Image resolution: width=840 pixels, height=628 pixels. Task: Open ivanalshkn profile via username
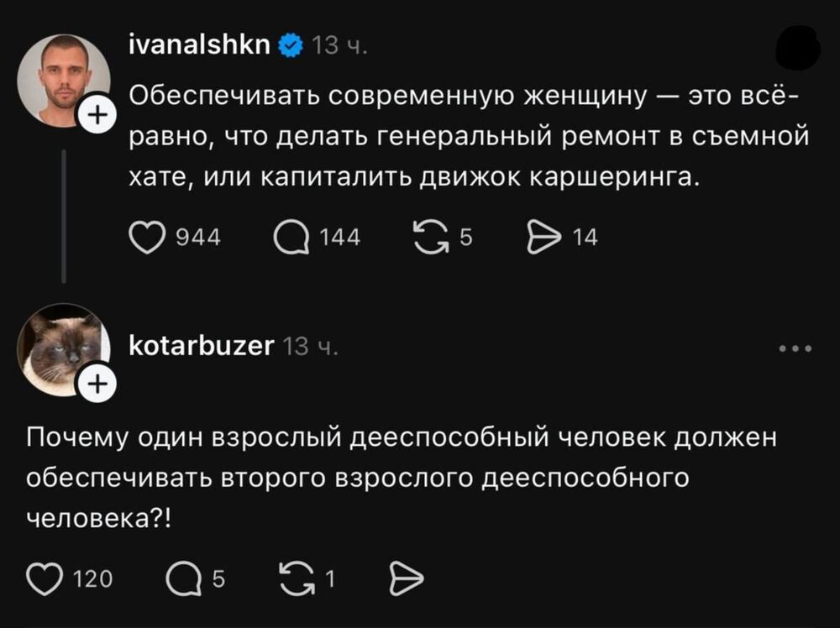click(200, 45)
